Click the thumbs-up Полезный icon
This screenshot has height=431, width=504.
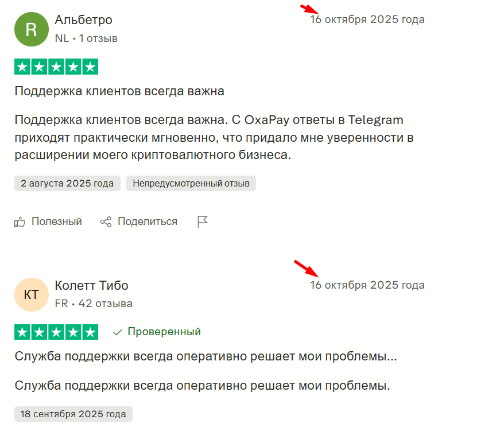[x=20, y=222]
